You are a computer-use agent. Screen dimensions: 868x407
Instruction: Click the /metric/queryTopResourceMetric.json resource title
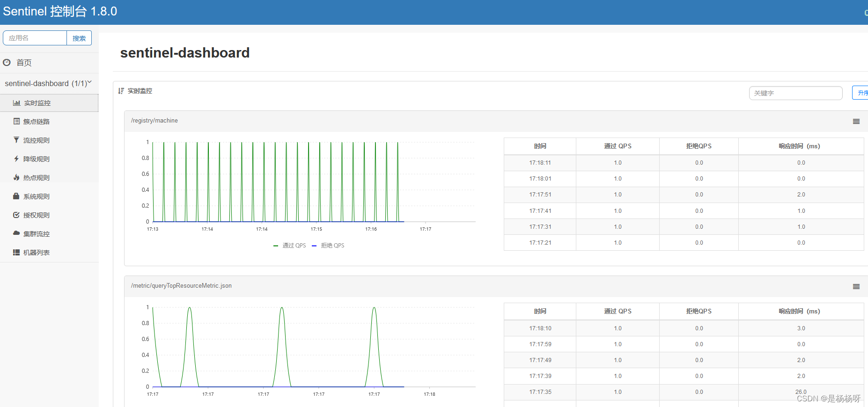[x=181, y=286]
